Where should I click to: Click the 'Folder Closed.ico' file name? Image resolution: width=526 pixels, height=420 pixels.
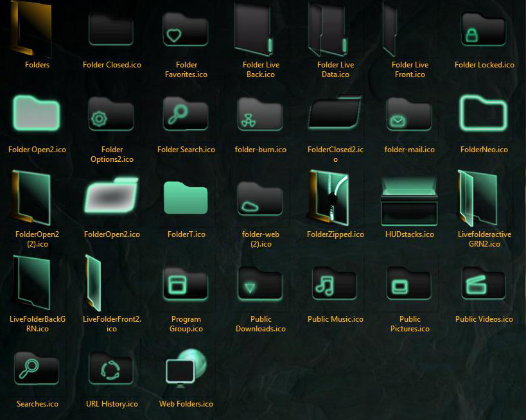coord(112,65)
